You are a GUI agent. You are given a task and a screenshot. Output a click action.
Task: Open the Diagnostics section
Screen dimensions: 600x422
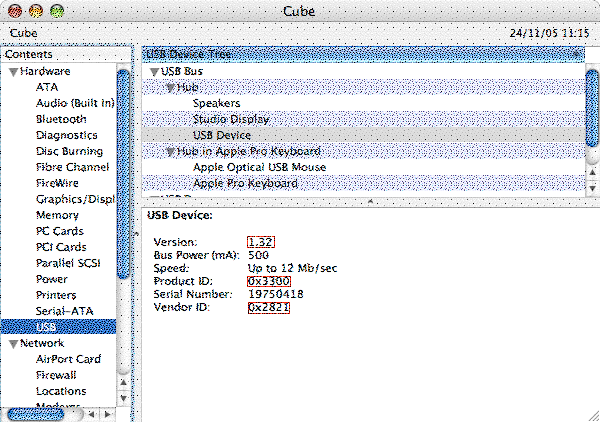pyautogui.click(x=67, y=135)
